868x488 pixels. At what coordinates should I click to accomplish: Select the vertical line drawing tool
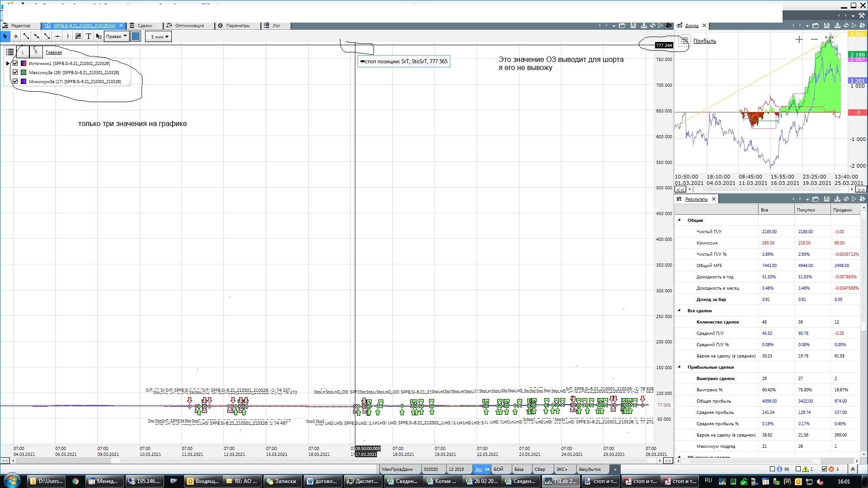click(x=68, y=37)
